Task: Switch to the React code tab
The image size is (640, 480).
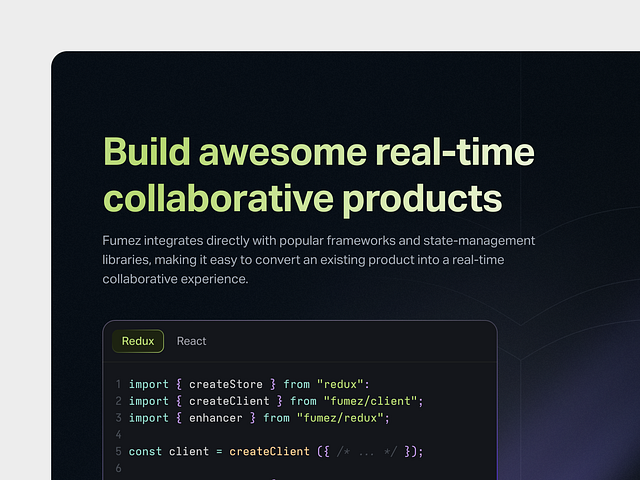Action: pos(191,341)
